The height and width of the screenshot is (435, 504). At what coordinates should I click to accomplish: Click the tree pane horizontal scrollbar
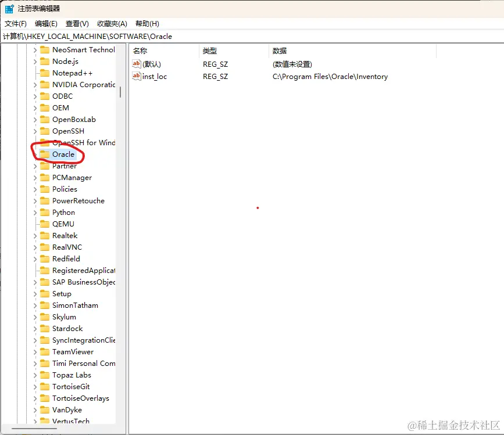click(34, 429)
